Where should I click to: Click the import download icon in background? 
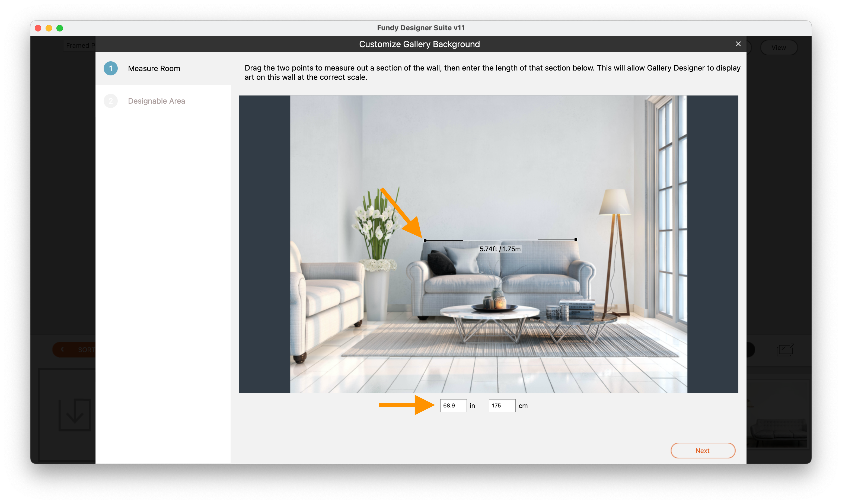75,415
